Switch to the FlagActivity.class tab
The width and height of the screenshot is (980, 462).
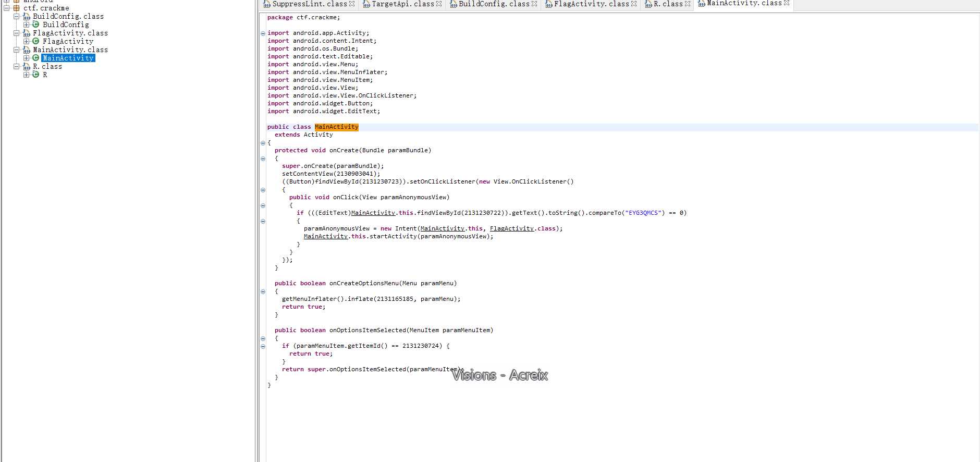591,4
